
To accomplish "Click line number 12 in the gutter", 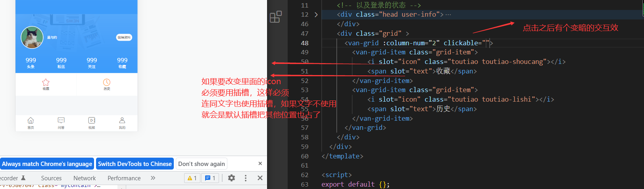I will tap(304, 15).
